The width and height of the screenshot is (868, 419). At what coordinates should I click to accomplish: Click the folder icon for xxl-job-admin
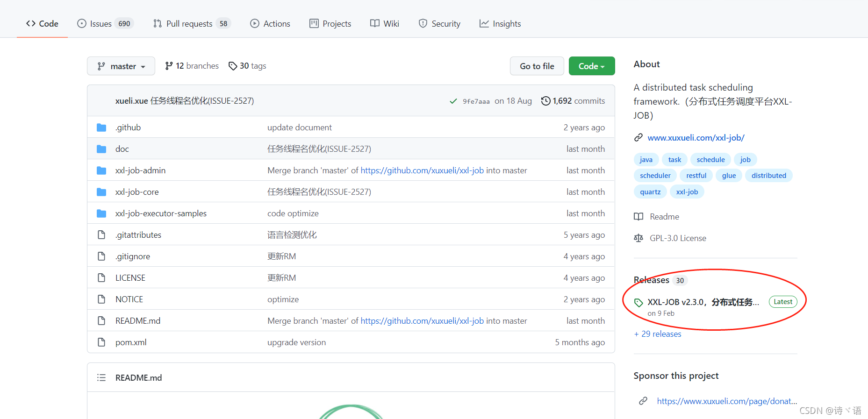pyautogui.click(x=101, y=170)
